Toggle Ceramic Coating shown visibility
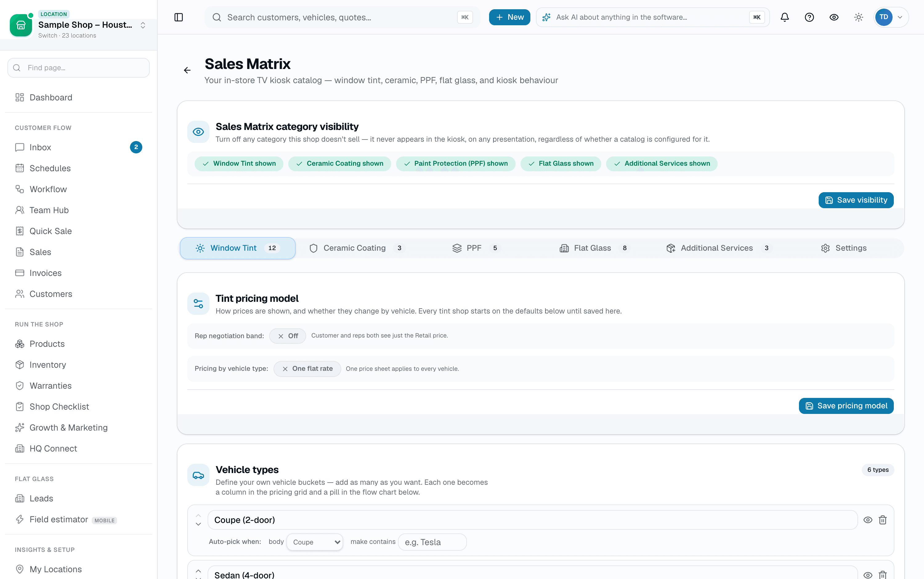The height and width of the screenshot is (579, 924). pyautogui.click(x=339, y=164)
